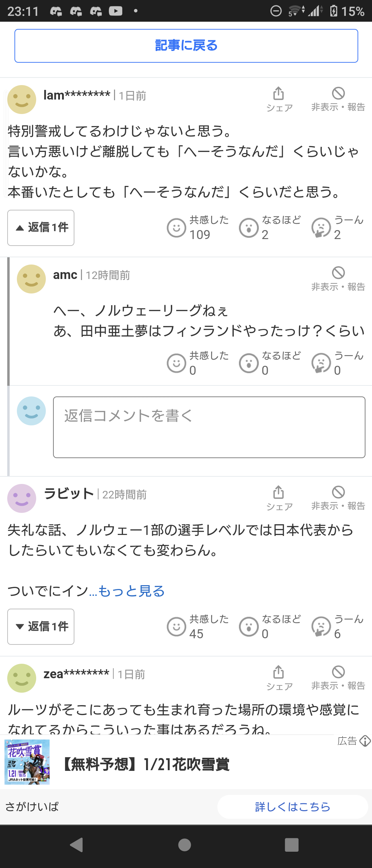Image resolution: width=372 pixels, height=868 pixels.
Task: Tap Android back navigation button
Action: (77, 845)
